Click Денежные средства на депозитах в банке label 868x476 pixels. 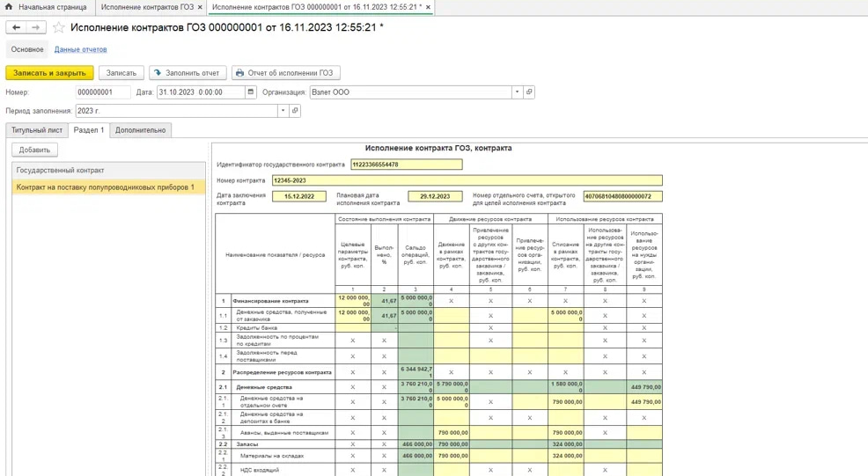pos(271,417)
